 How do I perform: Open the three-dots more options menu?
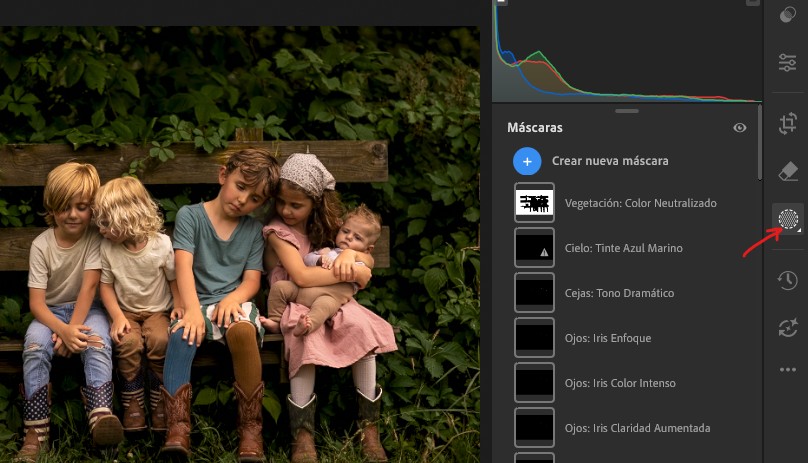(787, 370)
